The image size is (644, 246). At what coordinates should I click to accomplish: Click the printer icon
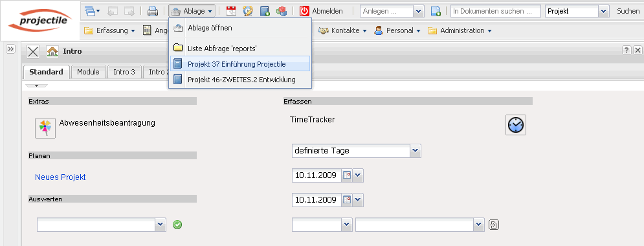(x=153, y=11)
